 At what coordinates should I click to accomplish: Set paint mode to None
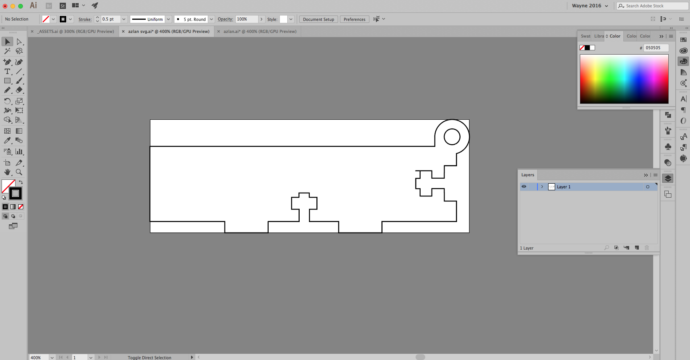point(21,206)
